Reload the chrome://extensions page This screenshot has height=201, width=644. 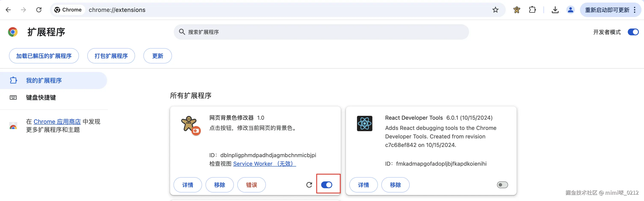click(x=39, y=10)
